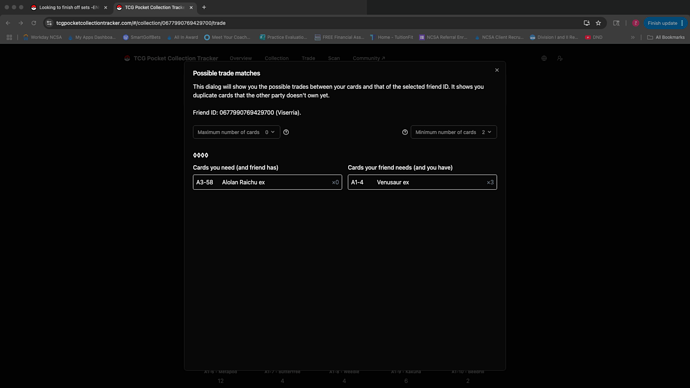Go to the Overview nav item
This screenshot has width=690, height=388.
[x=241, y=58]
